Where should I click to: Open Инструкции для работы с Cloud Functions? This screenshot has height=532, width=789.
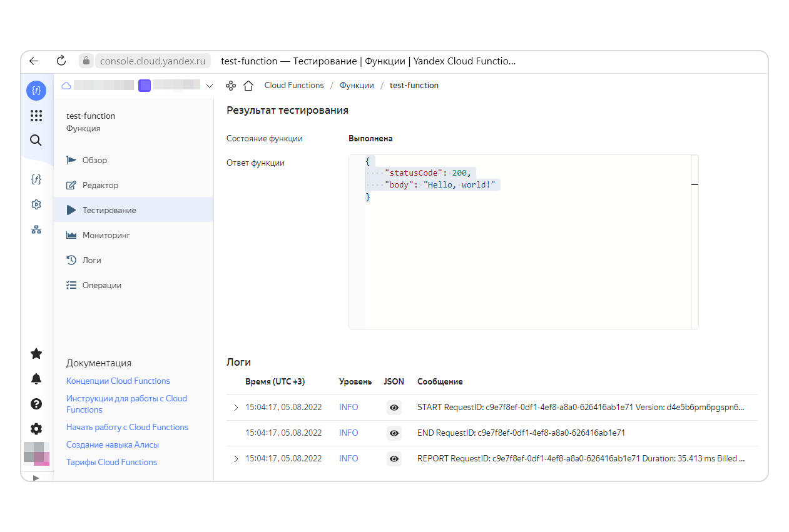126,404
